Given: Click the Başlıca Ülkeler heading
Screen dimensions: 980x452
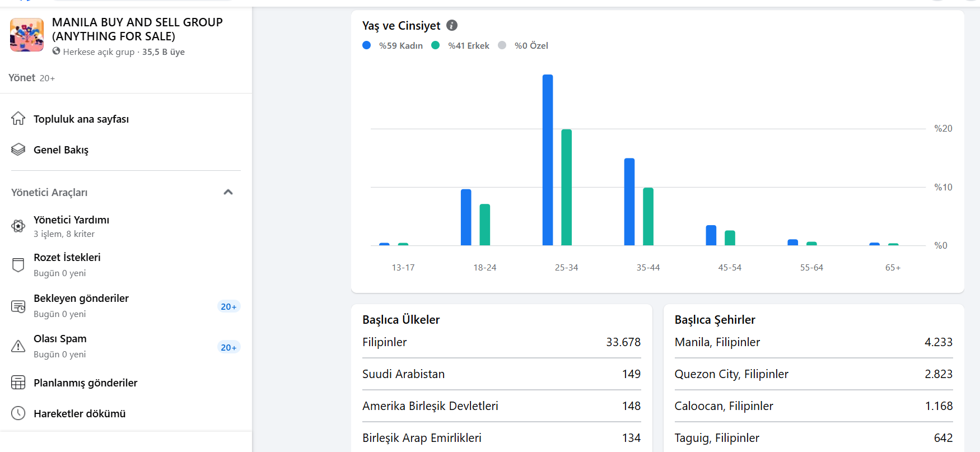Looking at the screenshot, I should [401, 320].
